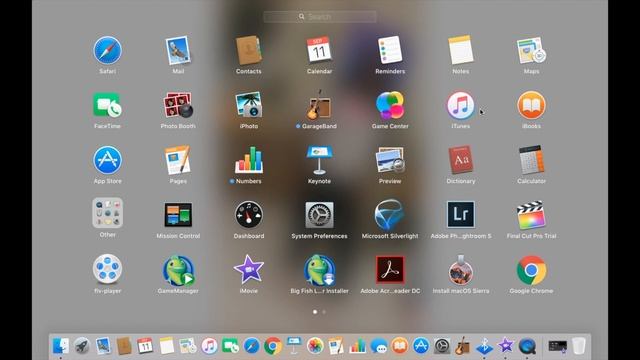Open Photos from the Dock
This screenshot has height=360, width=640.
pyautogui.click(x=315, y=346)
